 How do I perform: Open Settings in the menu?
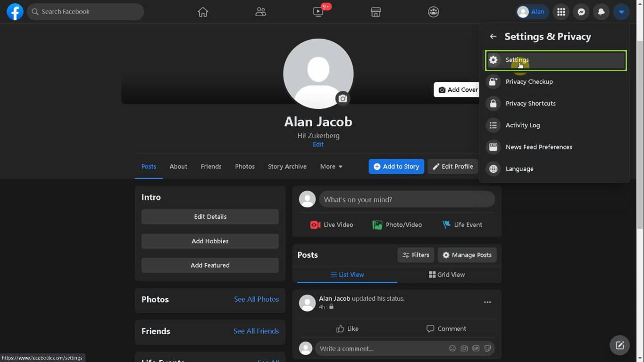(556, 60)
